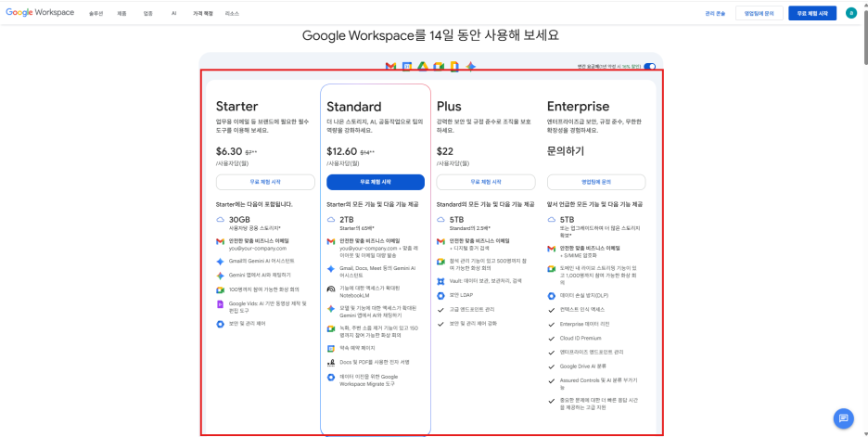Click the blue 무료 체험 시작 header button

pyautogui.click(x=812, y=13)
